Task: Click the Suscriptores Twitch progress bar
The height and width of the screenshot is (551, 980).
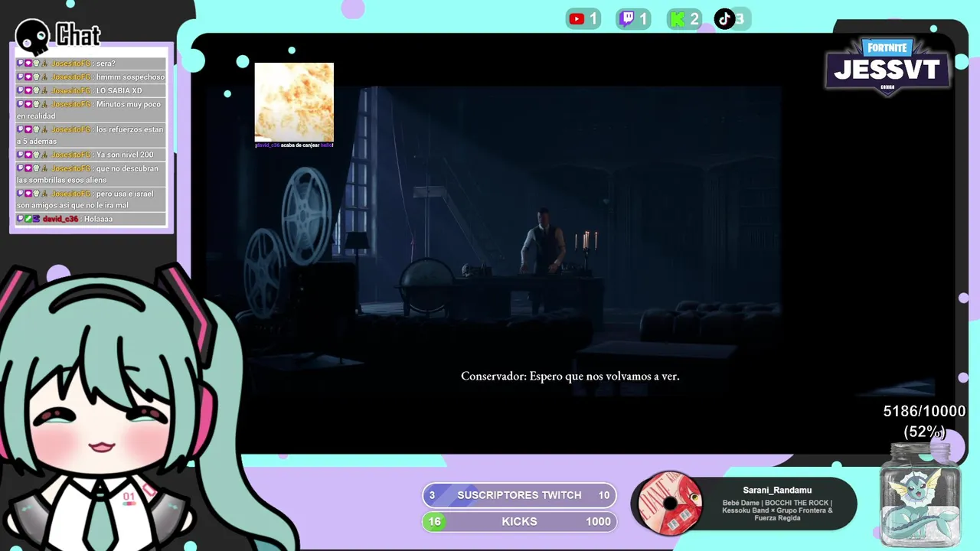Action: [519, 495]
